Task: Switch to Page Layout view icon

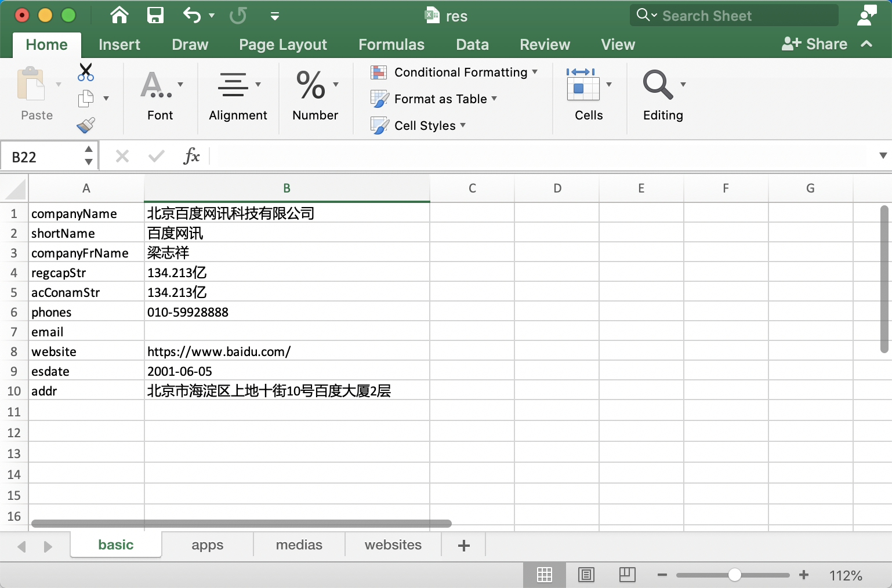Action: (x=586, y=575)
